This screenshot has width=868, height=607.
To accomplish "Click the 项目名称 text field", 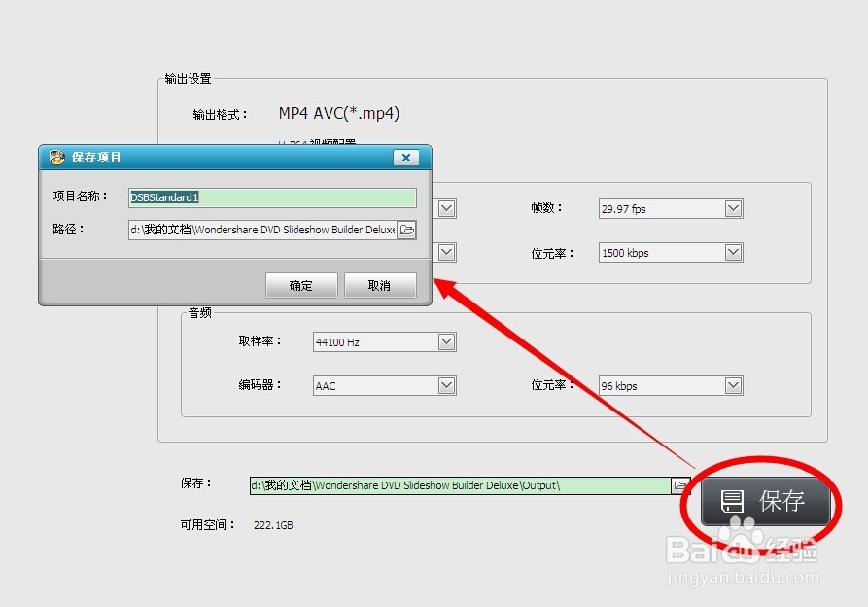I will [272, 197].
